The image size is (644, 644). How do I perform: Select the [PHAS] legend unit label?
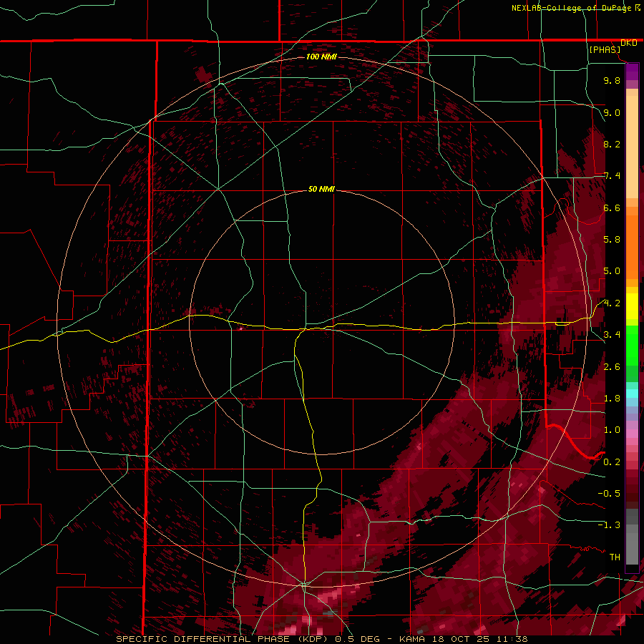click(x=605, y=50)
